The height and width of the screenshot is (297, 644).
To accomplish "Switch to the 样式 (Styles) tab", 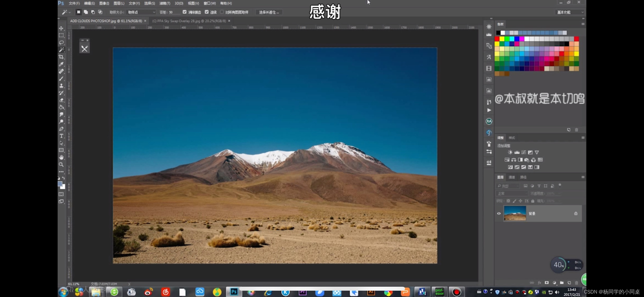I will click(512, 138).
